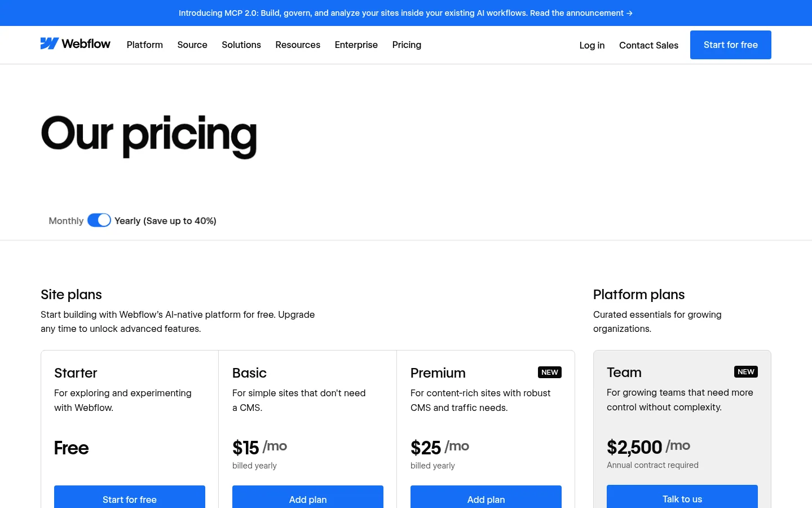Click the Basic plan title

tap(249, 373)
